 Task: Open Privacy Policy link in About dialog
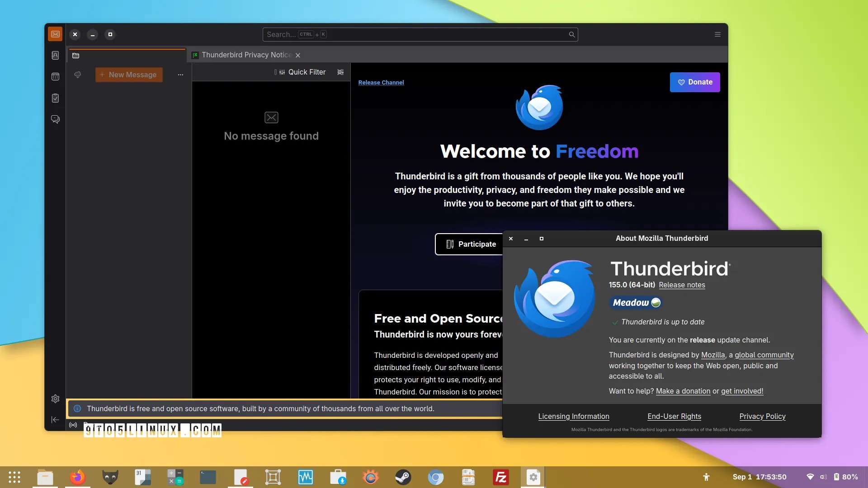tap(762, 416)
